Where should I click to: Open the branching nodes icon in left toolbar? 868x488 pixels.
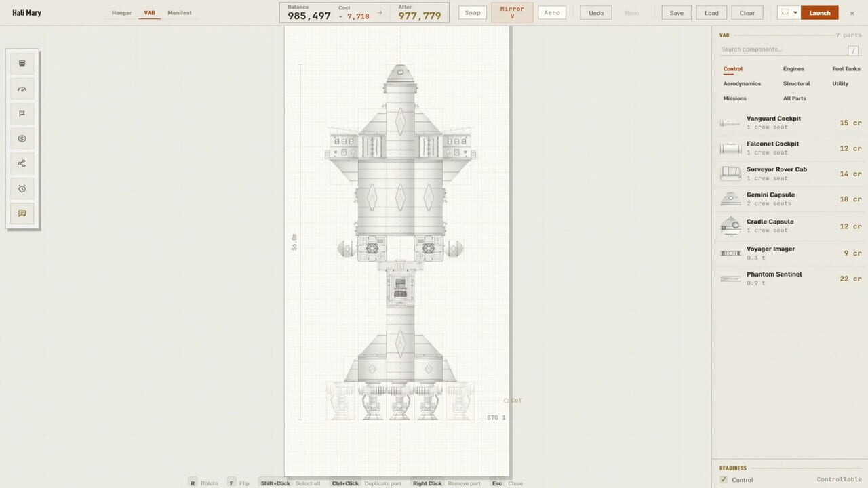click(22, 163)
